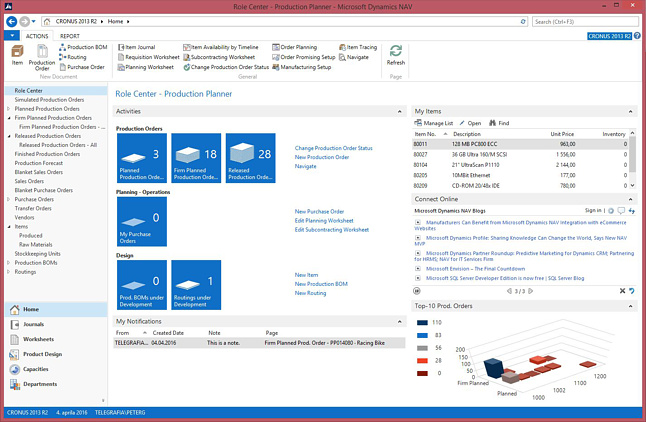
Task: Open My Purchase Orders tile
Action: pyautogui.click(x=142, y=222)
